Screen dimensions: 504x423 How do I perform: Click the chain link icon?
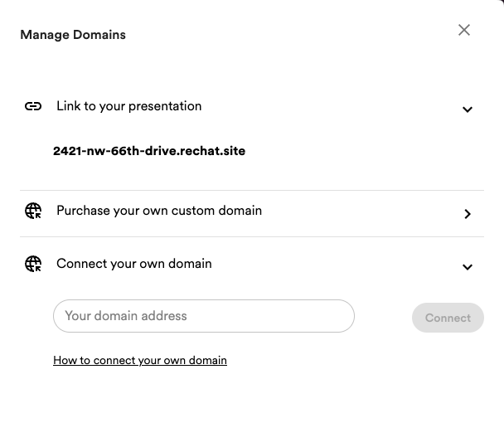click(33, 106)
